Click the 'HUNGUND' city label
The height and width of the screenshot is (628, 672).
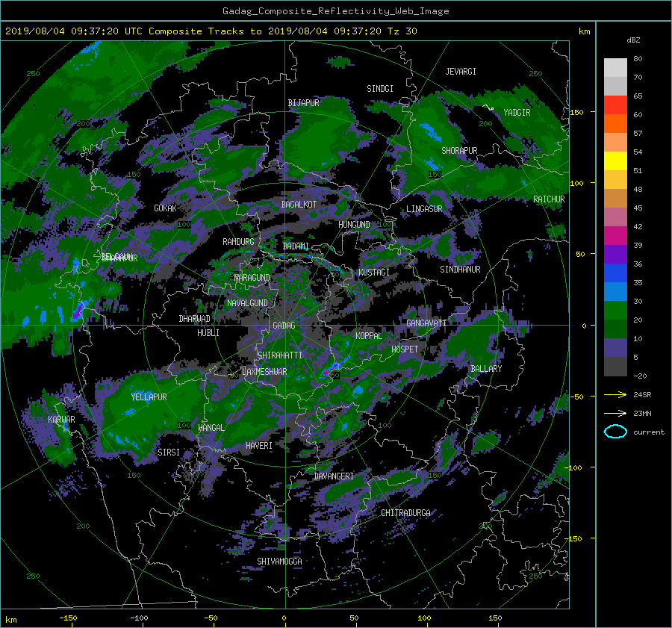(x=354, y=225)
